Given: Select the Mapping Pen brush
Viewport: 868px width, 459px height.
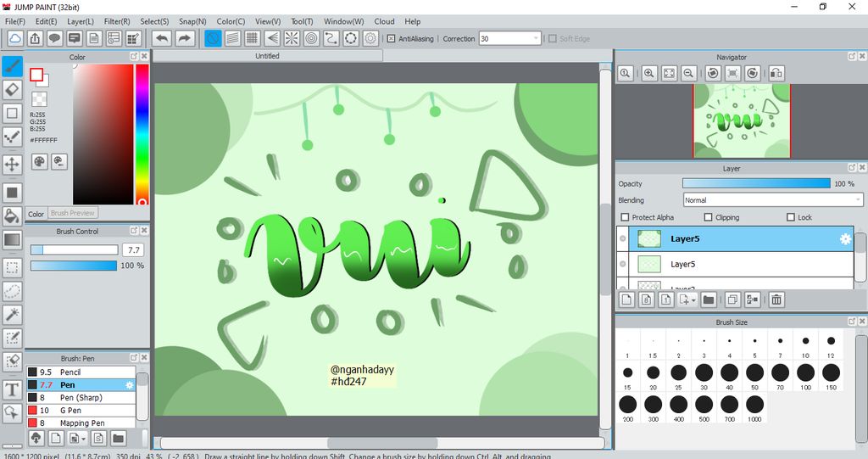Looking at the screenshot, I should (x=81, y=423).
